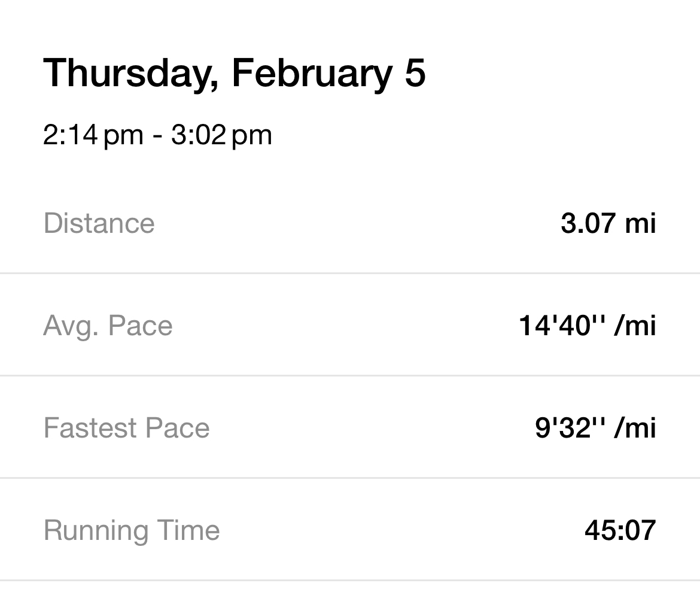This screenshot has width=700, height=589.
Task: Click the 3.07 distance number
Action: [x=588, y=223]
